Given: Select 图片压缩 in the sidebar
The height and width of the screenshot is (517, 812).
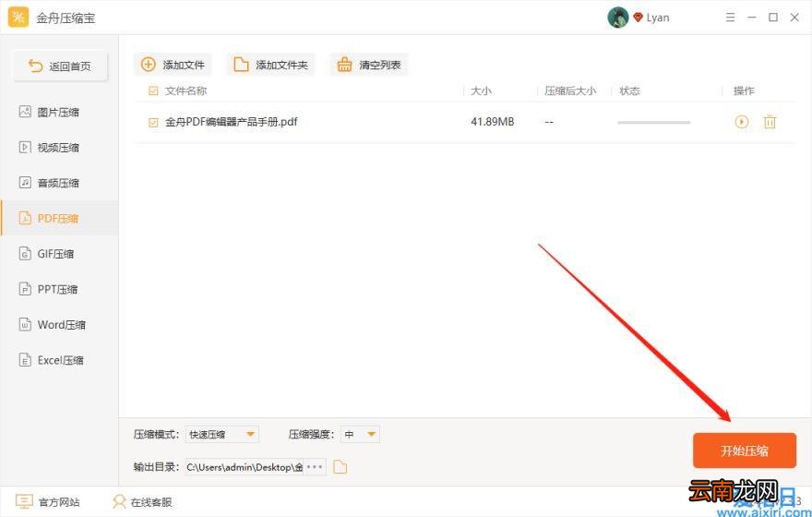Looking at the screenshot, I should (59, 112).
